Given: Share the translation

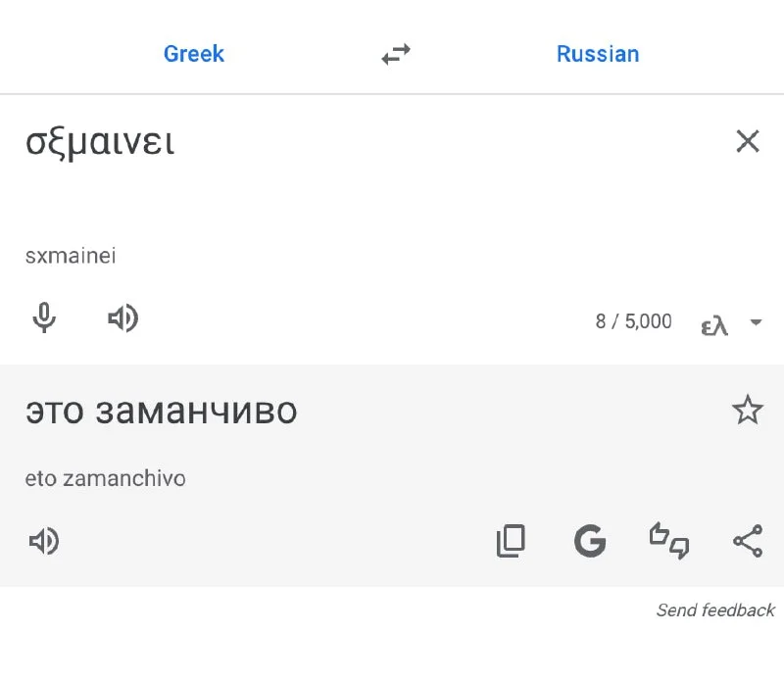Looking at the screenshot, I should (748, 541).
